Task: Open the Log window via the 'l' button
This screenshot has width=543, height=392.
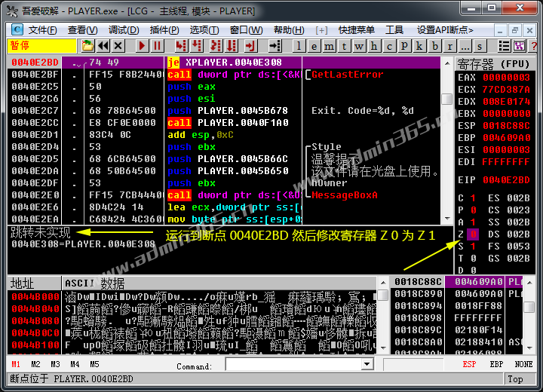Action: coord(299,46)
